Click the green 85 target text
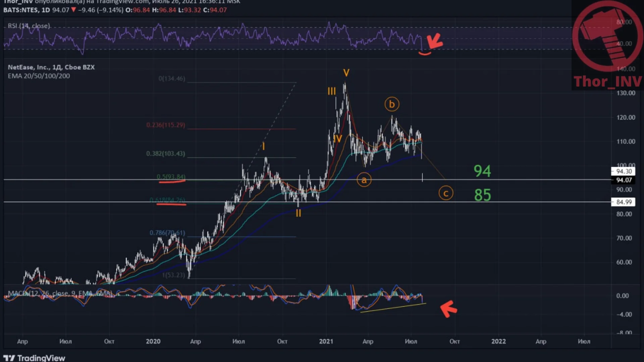 483,195
